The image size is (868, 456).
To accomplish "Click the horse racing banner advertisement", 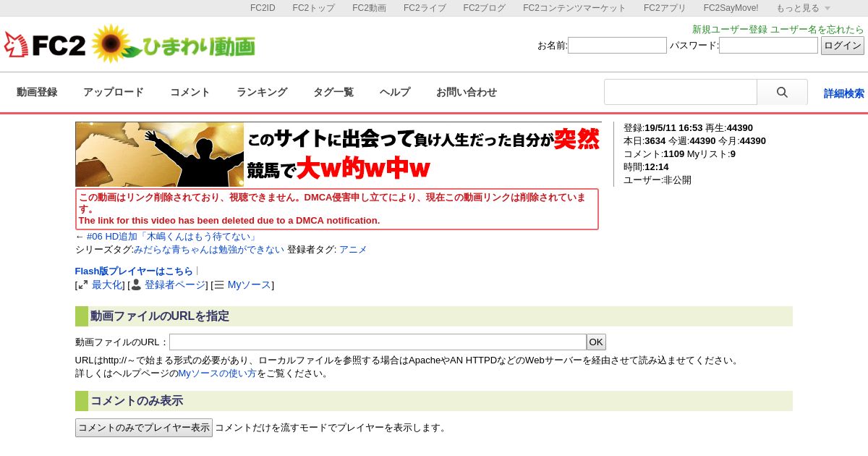I will click(x=339, y=154).
